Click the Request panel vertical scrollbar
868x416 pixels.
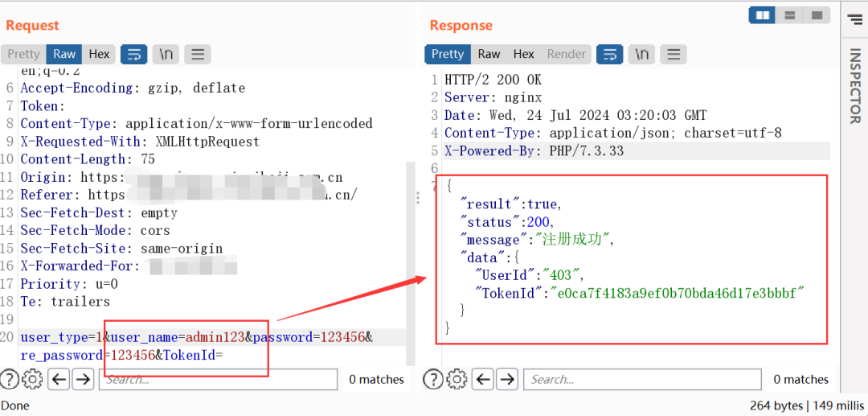coord(410,264)
